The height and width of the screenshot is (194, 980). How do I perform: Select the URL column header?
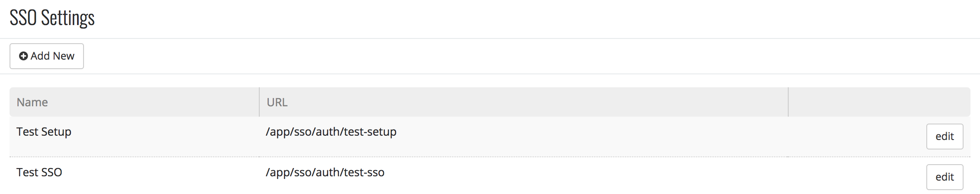click(x=277, y=102)
